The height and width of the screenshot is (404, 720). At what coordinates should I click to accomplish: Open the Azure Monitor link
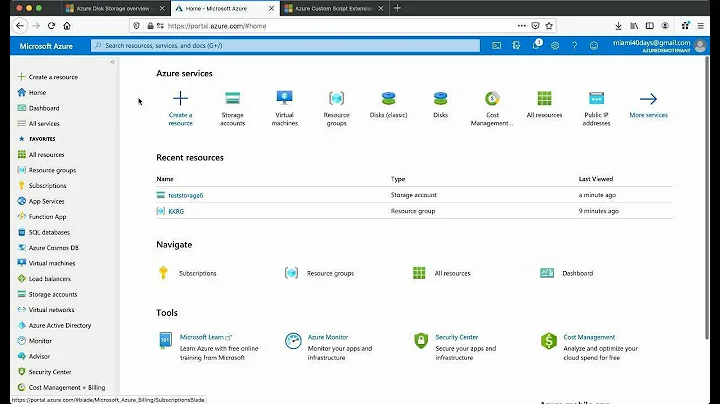328,337
